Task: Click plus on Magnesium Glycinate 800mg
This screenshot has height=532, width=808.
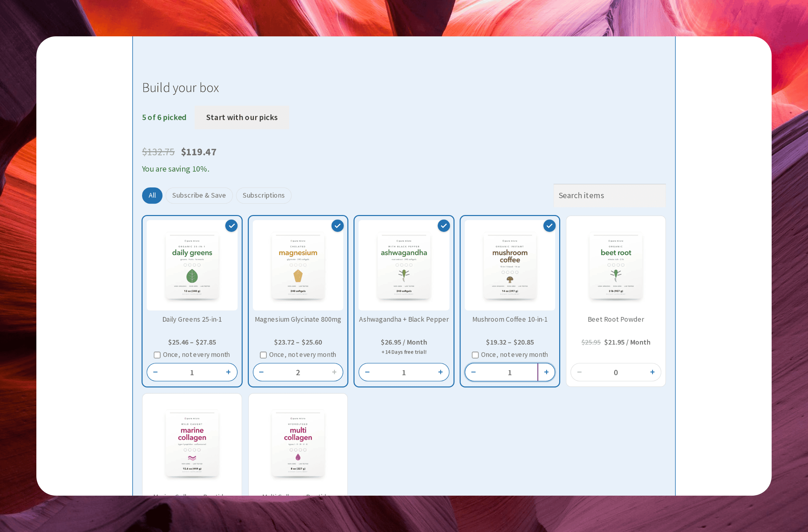Action: pyautogui.click(x=334, y=372)
